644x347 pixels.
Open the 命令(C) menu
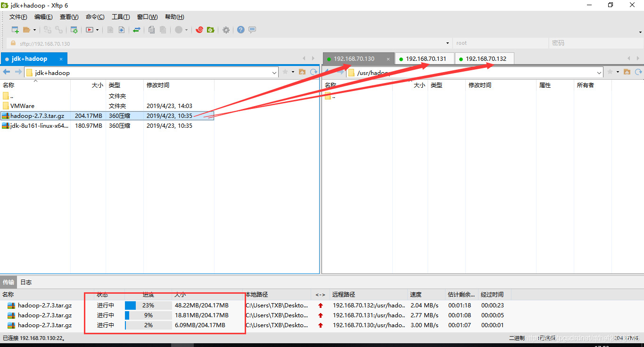(x=95, y=17)
